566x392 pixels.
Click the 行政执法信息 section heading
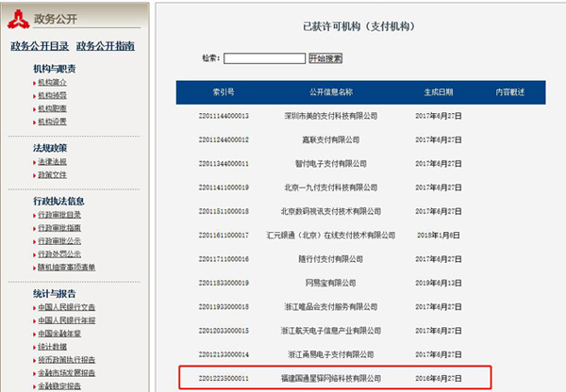58,201
